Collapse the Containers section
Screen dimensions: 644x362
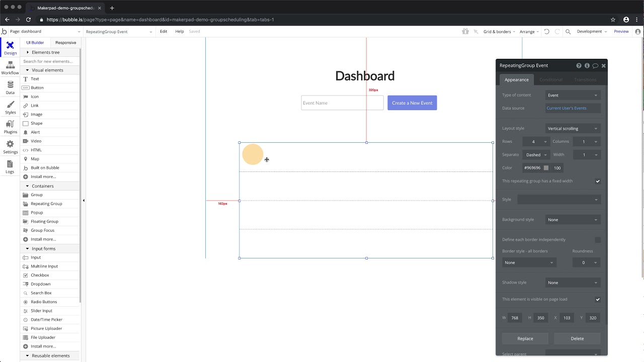tap(50, 186)
